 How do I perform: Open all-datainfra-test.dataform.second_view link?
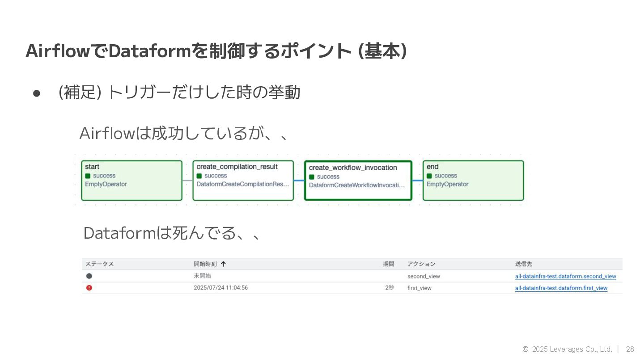[x=565, y=276]
